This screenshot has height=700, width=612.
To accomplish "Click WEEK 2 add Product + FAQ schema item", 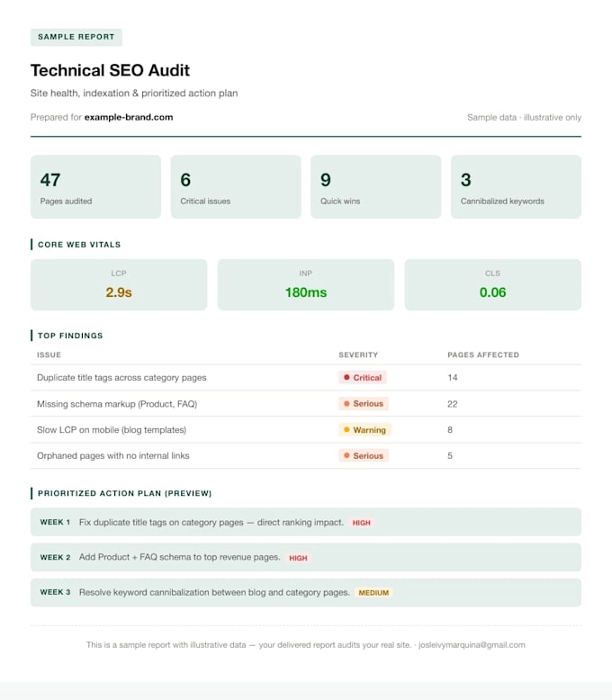I will 306,557.
